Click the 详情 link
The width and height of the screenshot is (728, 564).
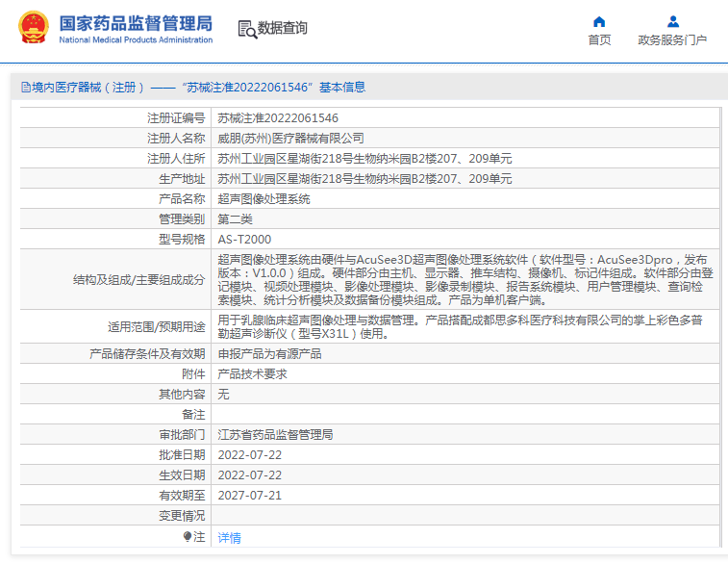[229, 537]
